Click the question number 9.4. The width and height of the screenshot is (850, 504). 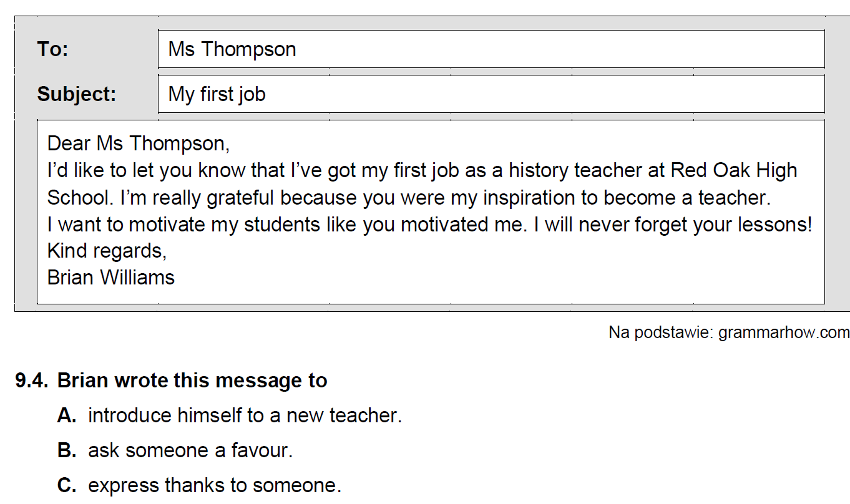(31, 380)
